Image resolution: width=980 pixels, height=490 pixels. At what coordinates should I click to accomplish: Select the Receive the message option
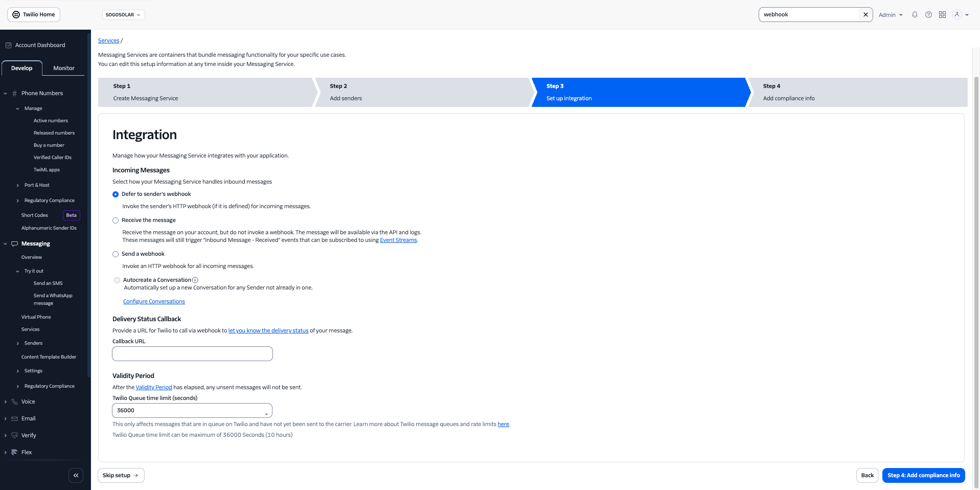point(115,220)
